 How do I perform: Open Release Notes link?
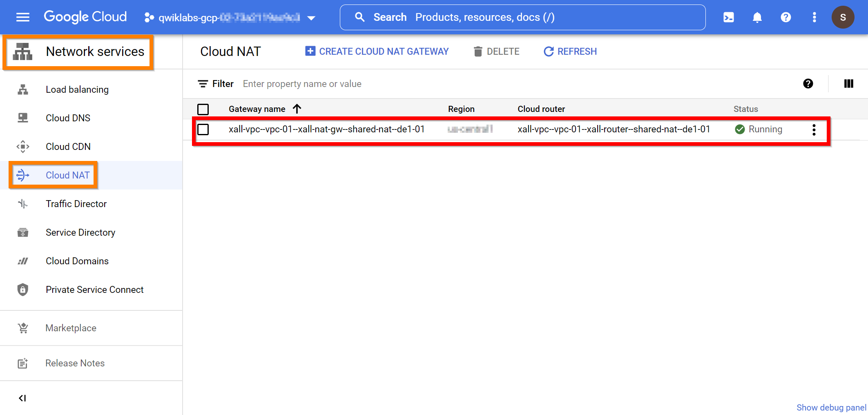pos(75,363)
